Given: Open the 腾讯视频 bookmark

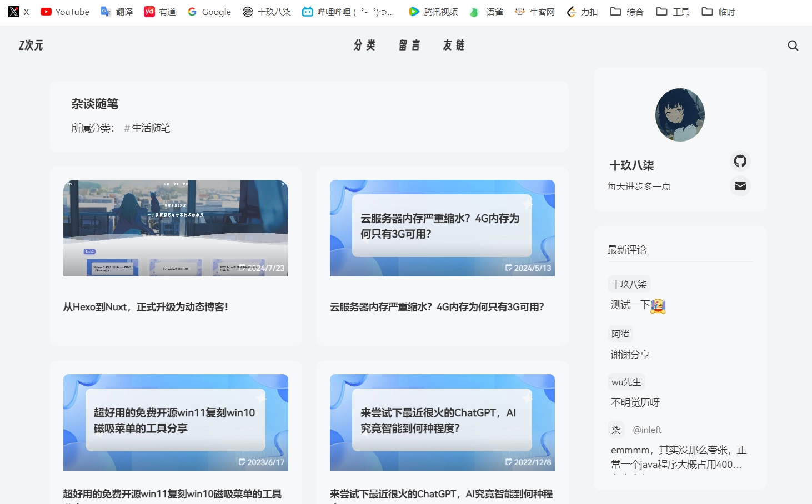Looking at the screenshot, I should [x=433, y=12].
